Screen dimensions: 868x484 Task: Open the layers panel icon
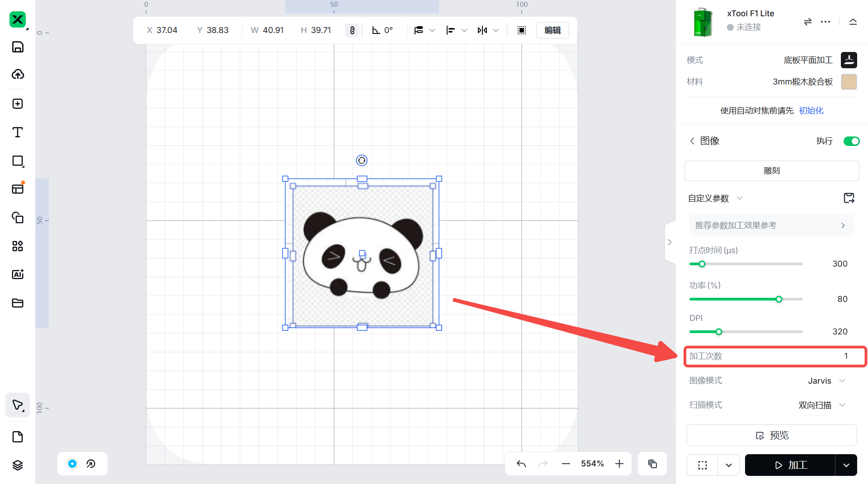tap(18, 465)
